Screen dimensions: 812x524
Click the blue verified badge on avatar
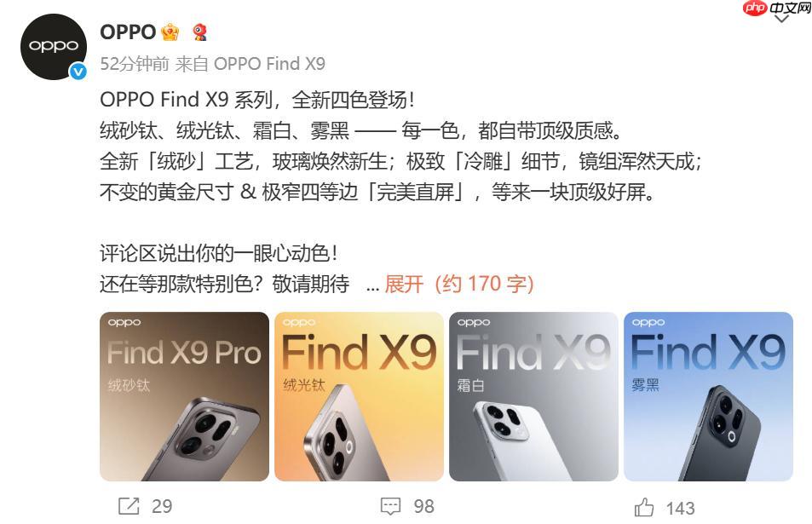pos(78,72)
